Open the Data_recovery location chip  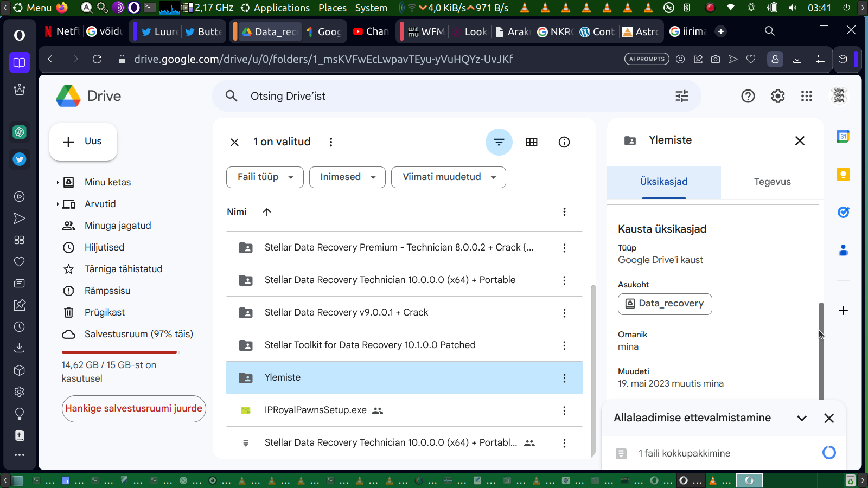coord(665,304)
